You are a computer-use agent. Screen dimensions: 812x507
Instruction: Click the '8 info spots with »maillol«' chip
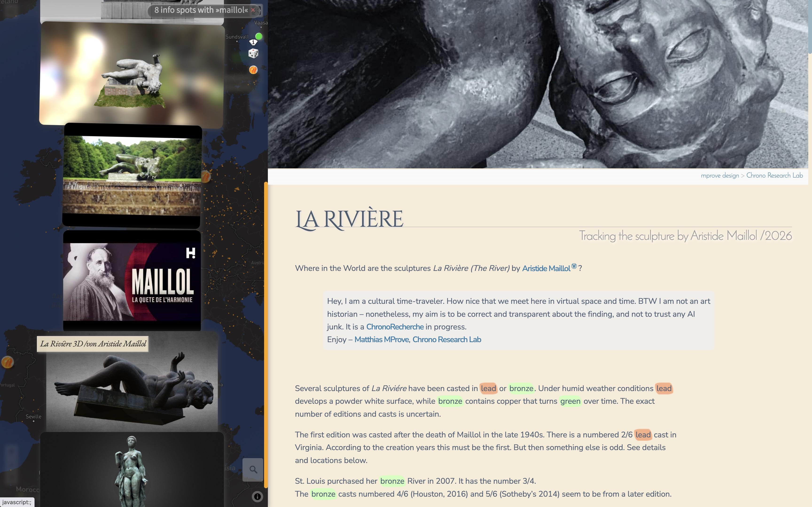[x=201, y=10]
